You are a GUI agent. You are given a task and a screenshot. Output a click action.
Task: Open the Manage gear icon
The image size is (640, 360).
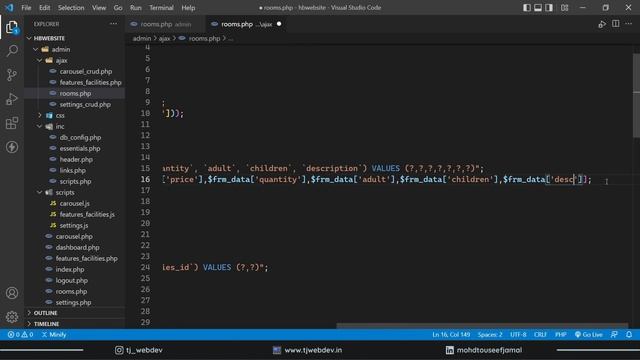pos(12,317)
